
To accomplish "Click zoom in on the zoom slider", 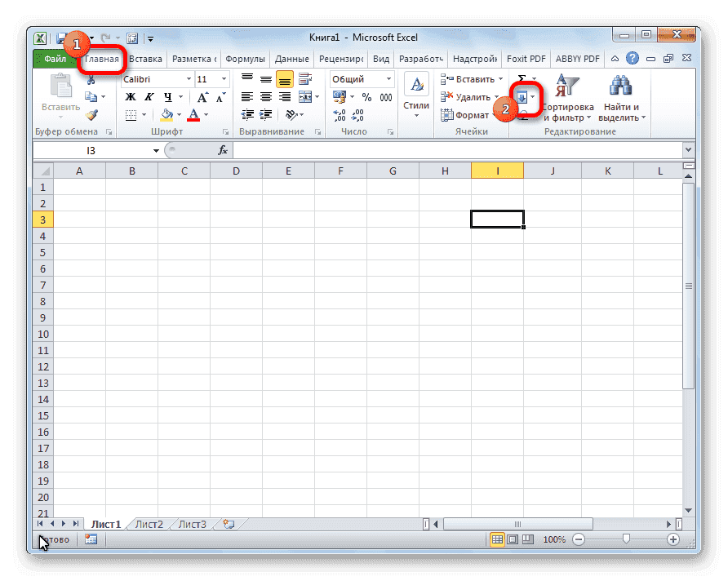I will click(x=673, y=539).
